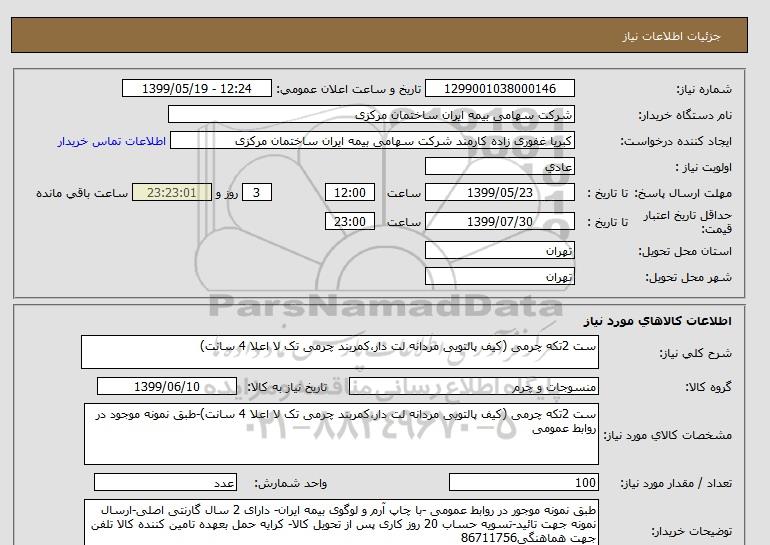Click the goods specification text area
Viewport: 770px width, 545px height.
coord(341,434)
